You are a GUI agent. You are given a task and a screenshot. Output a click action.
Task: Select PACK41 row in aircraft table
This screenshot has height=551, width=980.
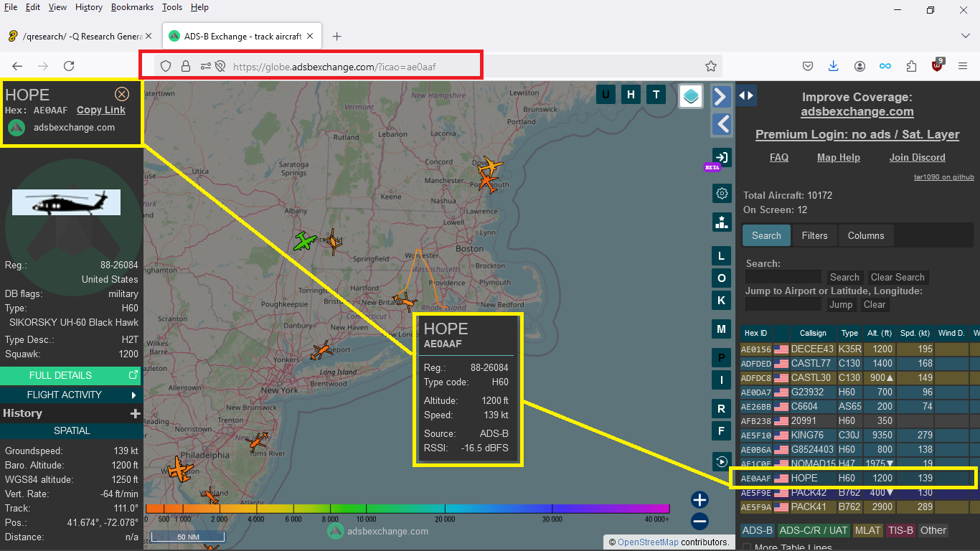pos(859,507)
